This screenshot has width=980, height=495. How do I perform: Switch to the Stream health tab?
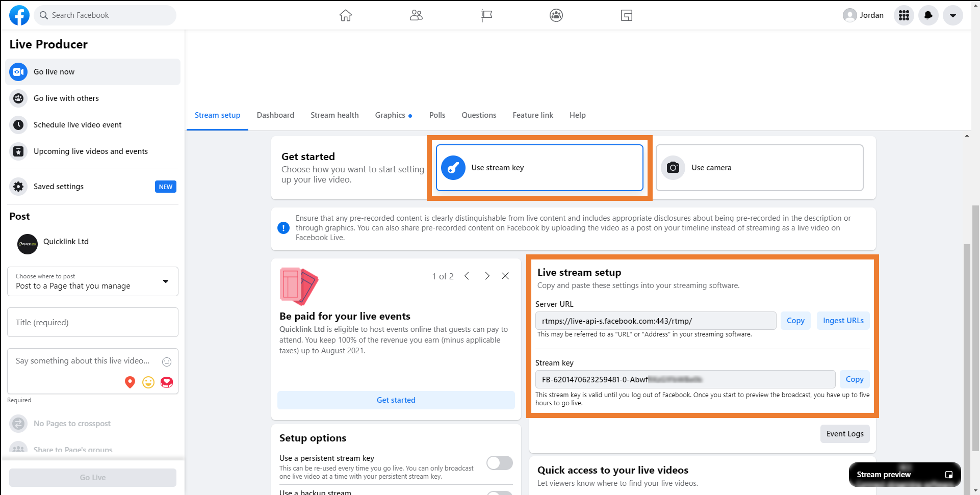334,115
